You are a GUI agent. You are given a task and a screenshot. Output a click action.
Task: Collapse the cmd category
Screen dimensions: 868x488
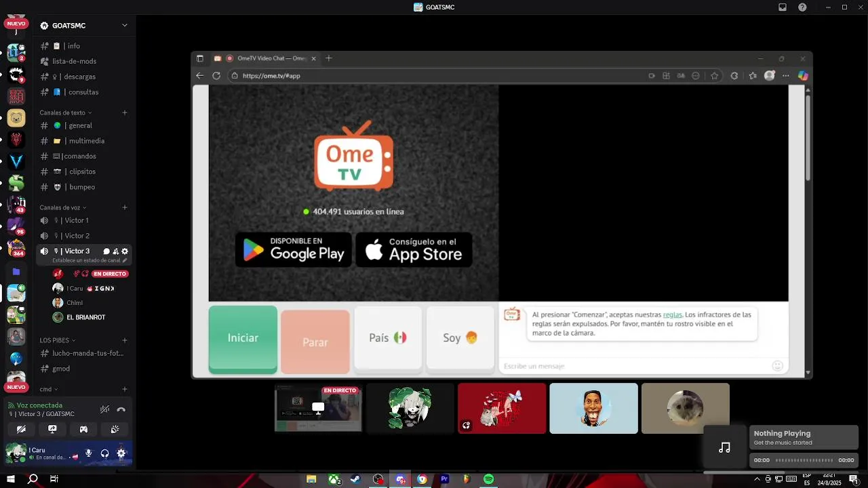coord(49,389)
